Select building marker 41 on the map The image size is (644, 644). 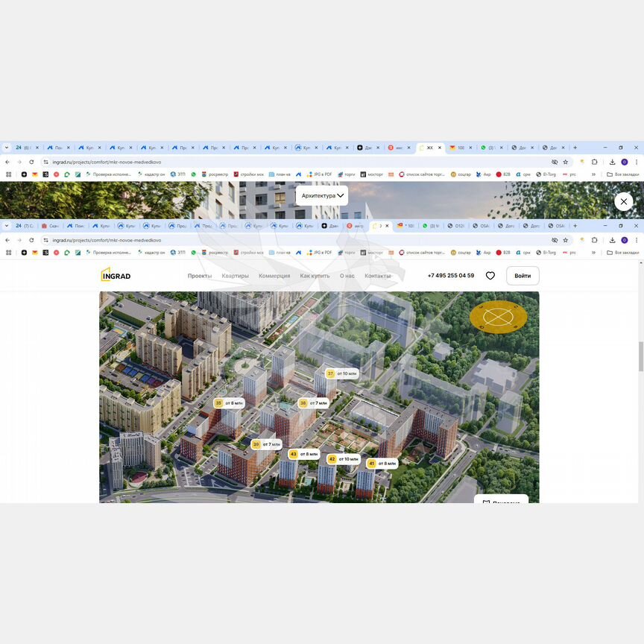[371, 464]
